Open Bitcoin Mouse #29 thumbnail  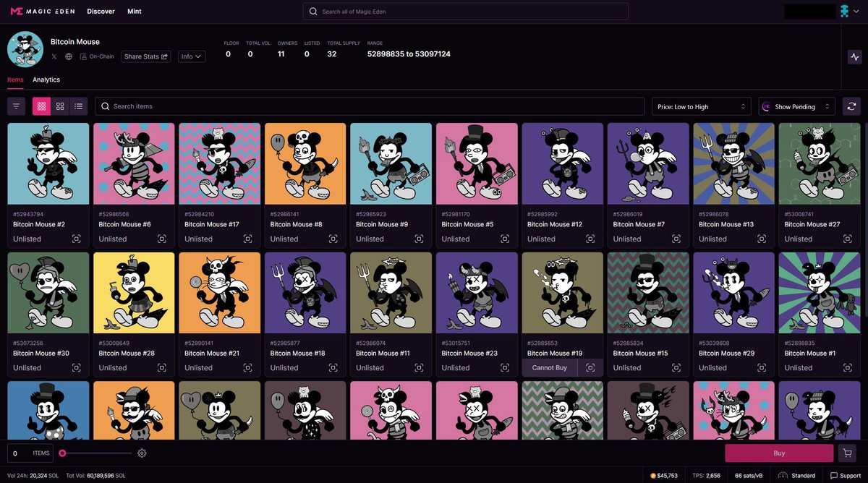tap(734, 293)
